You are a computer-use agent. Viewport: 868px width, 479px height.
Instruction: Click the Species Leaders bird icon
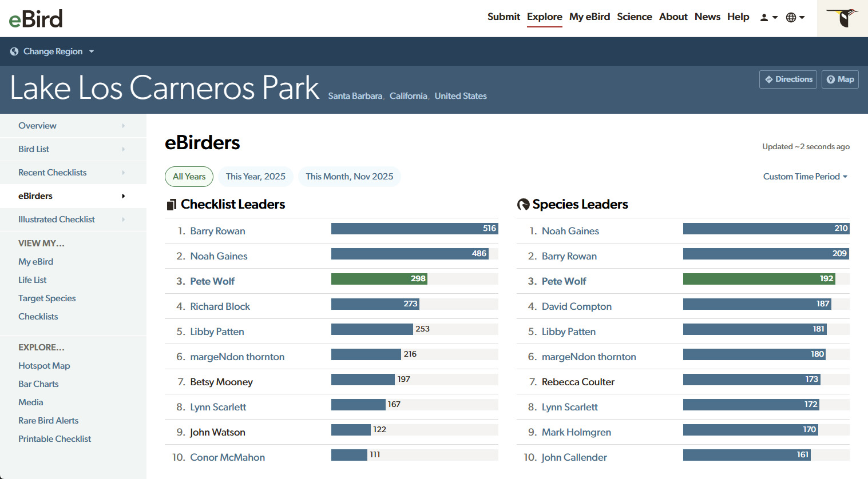[523, 205]
